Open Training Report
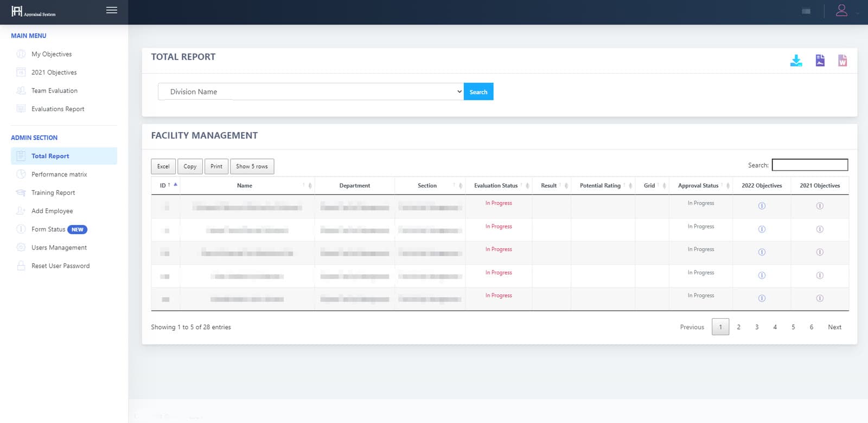Viewport: 868px width, 423px height. [64, 193]
